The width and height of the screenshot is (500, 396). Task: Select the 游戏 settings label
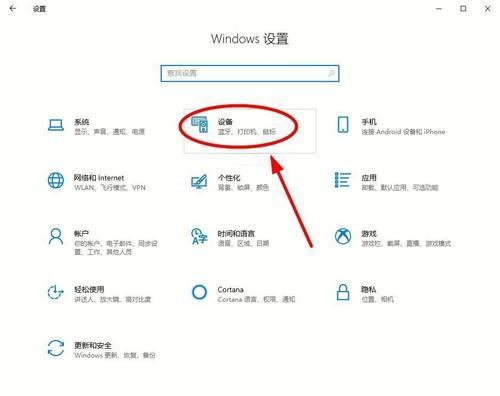pyautogui.click(x=369, y=233)
